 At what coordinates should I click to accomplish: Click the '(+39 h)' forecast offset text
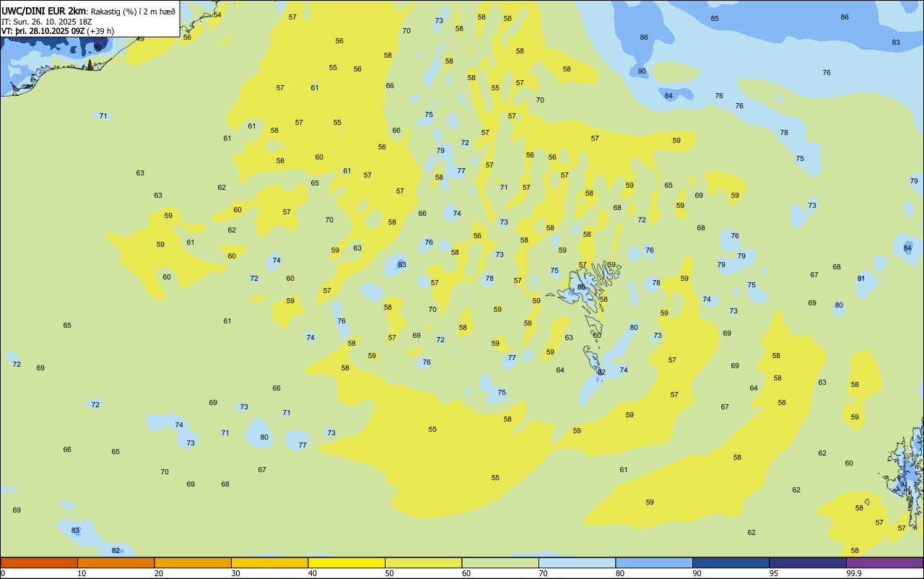click(x=100, y=31)
